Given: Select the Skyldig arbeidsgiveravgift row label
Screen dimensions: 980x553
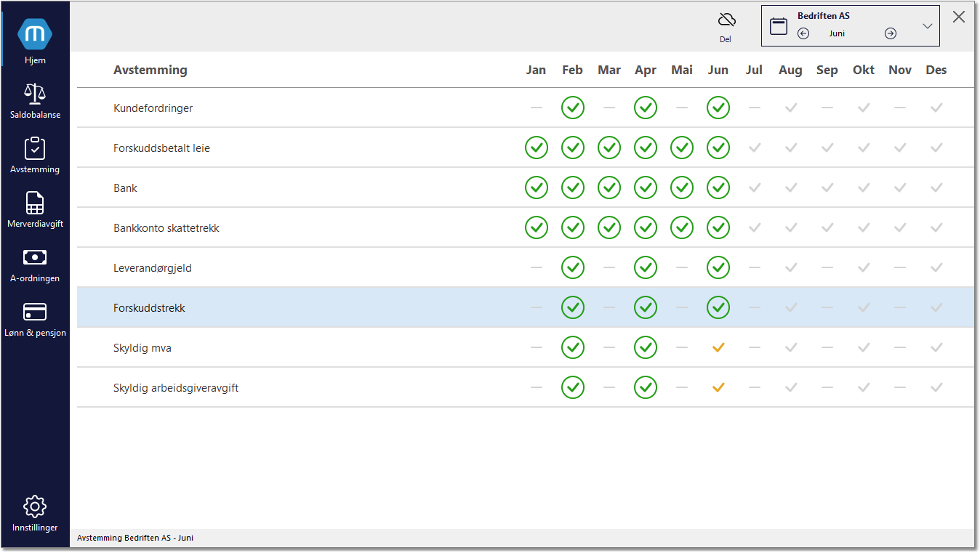Looking at the screenshot, I should point(176,388).
